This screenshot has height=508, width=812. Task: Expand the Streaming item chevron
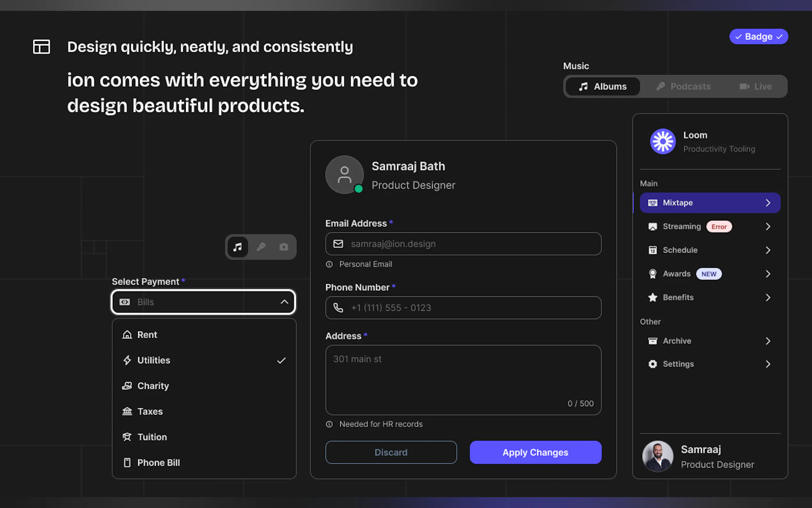(x=768, y=227)
